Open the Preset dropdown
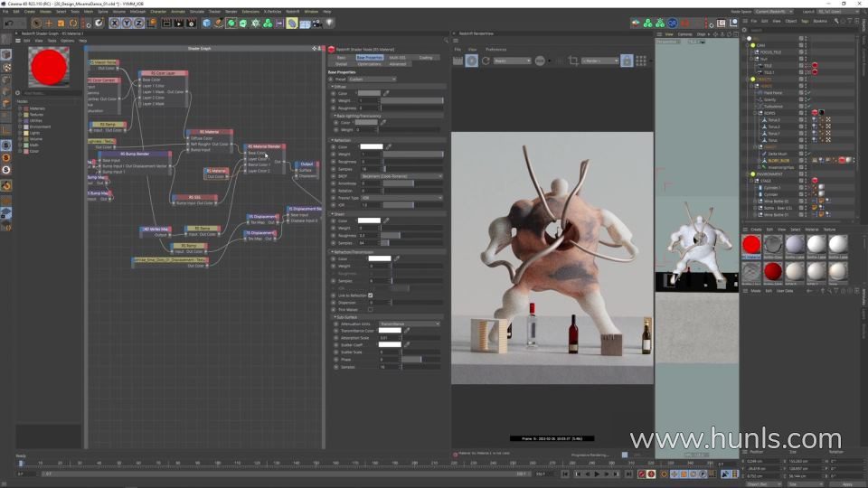Viewport: 868px width, 488px height. tap(372, 80)
